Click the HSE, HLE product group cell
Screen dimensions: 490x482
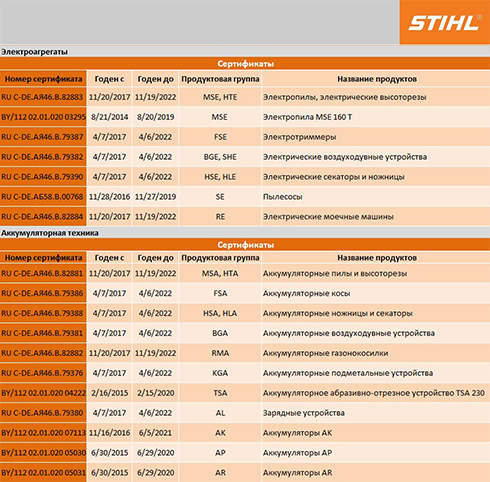[x=220, y=177]
